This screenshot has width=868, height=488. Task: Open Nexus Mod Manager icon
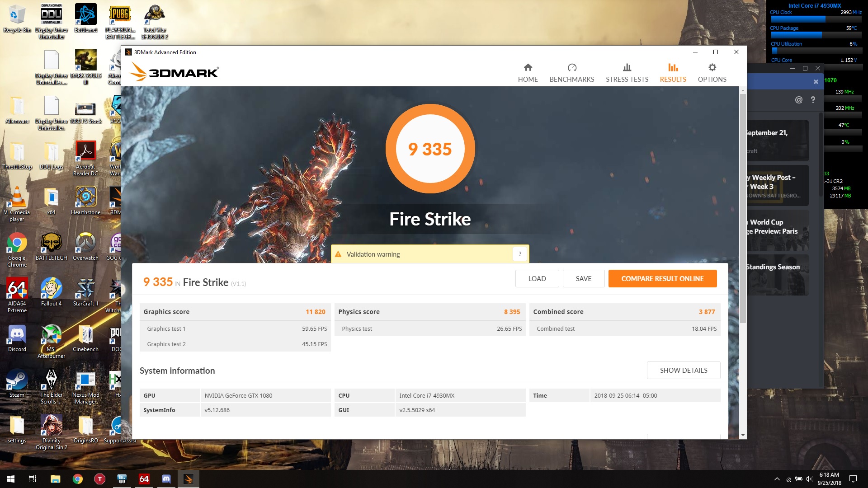86,387
